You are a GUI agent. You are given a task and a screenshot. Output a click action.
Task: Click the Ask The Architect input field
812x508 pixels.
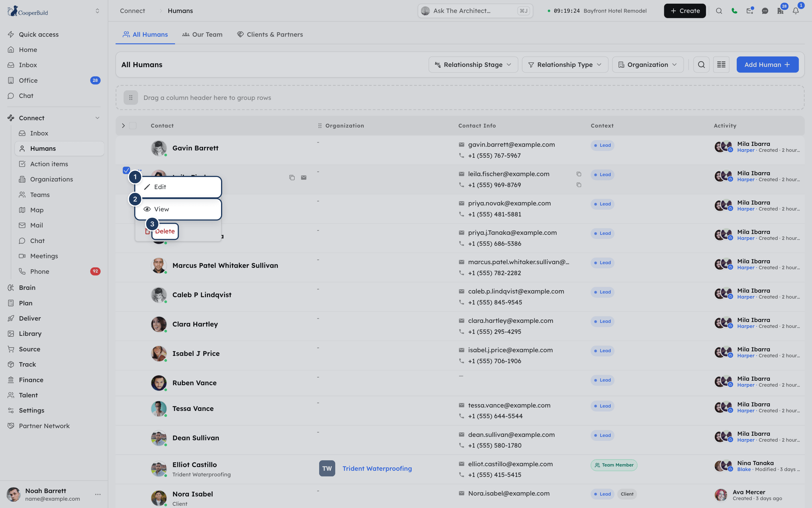pos(475,11)
